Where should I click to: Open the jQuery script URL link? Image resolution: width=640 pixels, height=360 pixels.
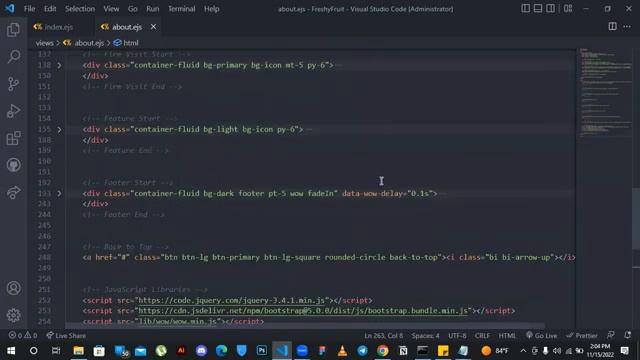coord(231,300)
